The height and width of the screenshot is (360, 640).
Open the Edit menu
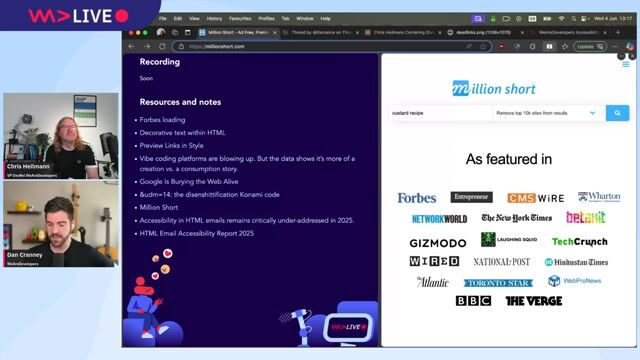click(178, 19)
